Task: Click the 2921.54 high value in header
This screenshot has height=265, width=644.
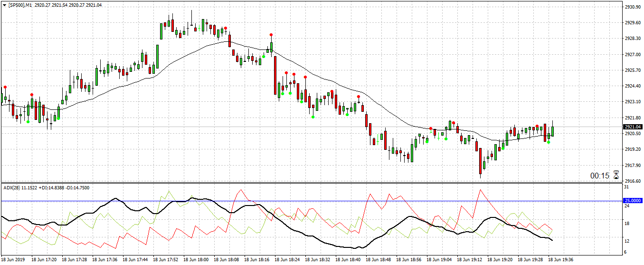Action: [x=59, y=5]
